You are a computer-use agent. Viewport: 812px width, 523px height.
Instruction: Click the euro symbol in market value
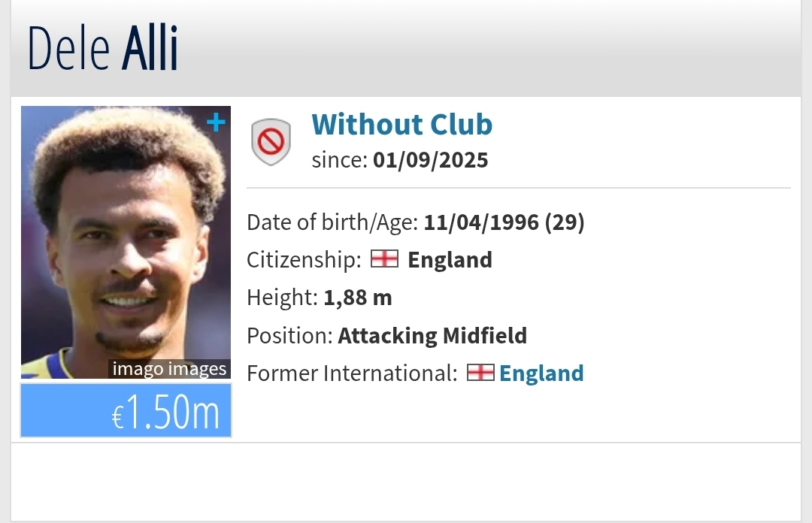(117, 418)
